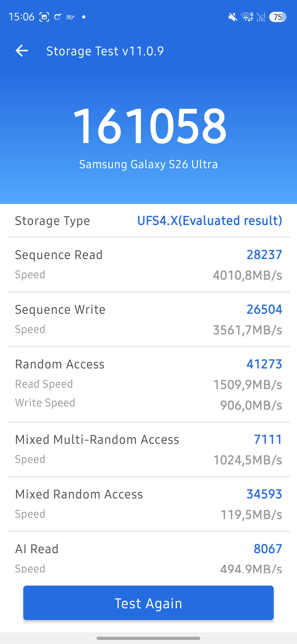297x644 pixels.
Task: Select the Sequence Read row
Action: tap(148, 264)
